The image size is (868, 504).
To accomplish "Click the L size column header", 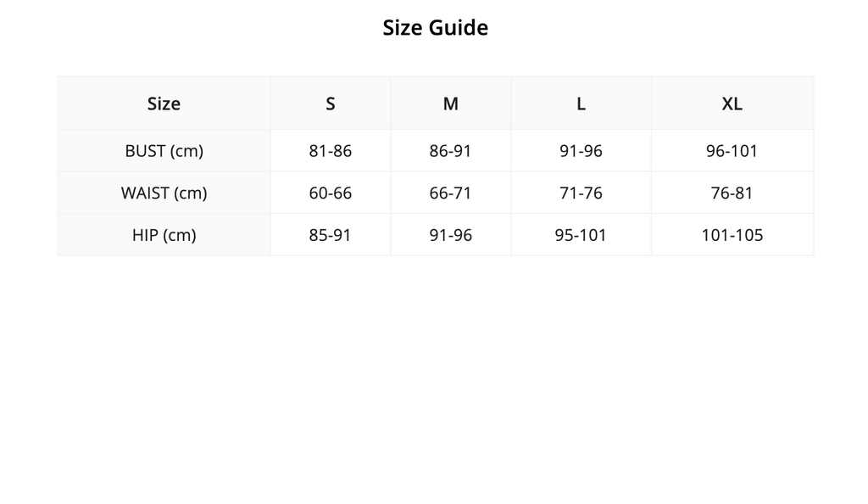I will (x=581, y=104).
